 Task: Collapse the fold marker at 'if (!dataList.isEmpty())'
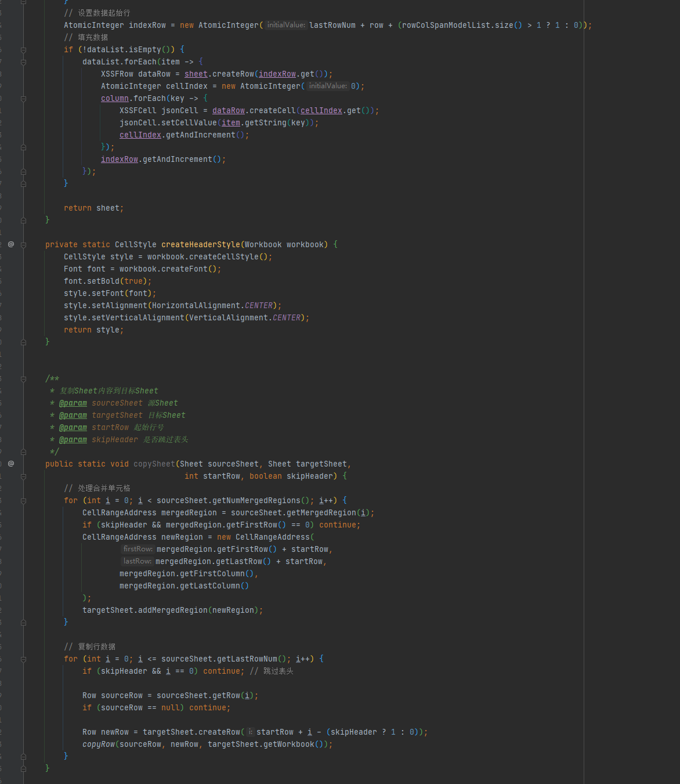[x=23, y=50]
